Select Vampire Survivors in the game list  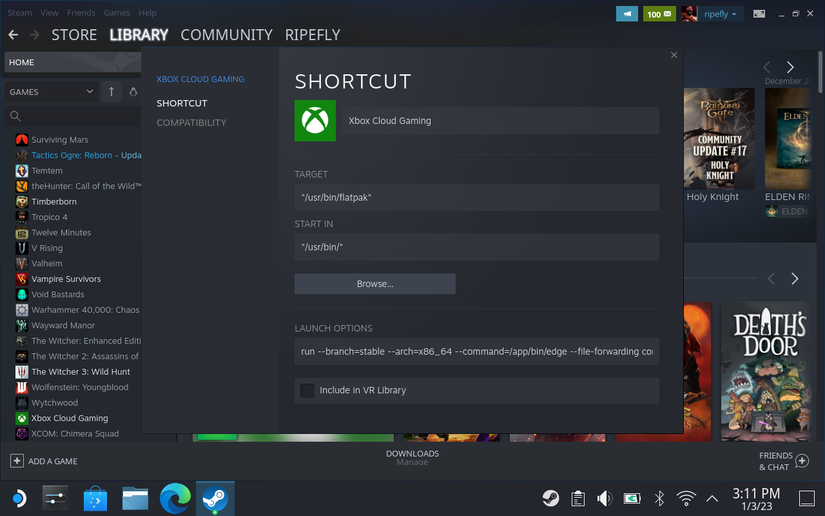click(65, 279)
